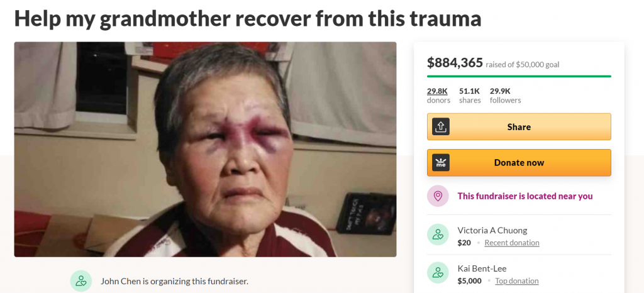Click the $884,365 raised amount
644x293 pixels.
pos(455,63)
